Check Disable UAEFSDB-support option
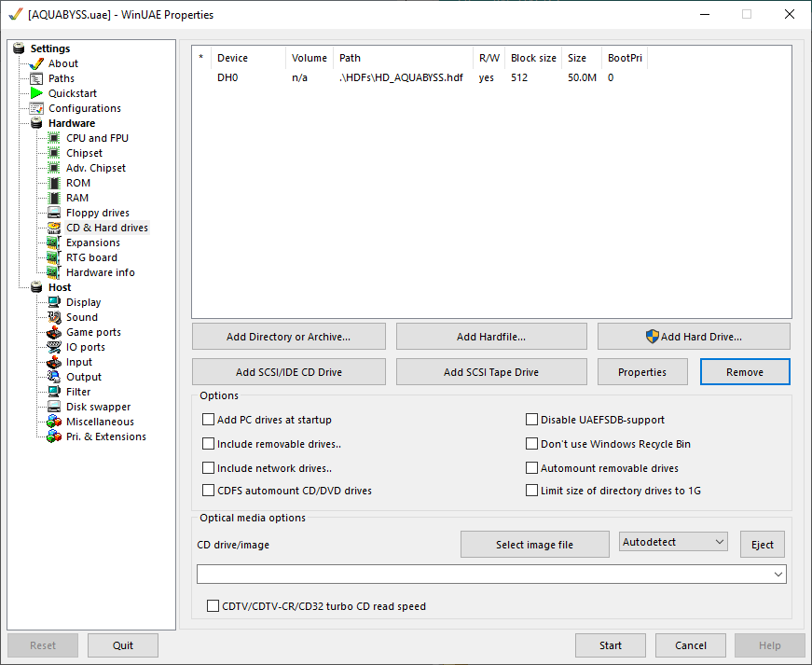 (531, 420)
